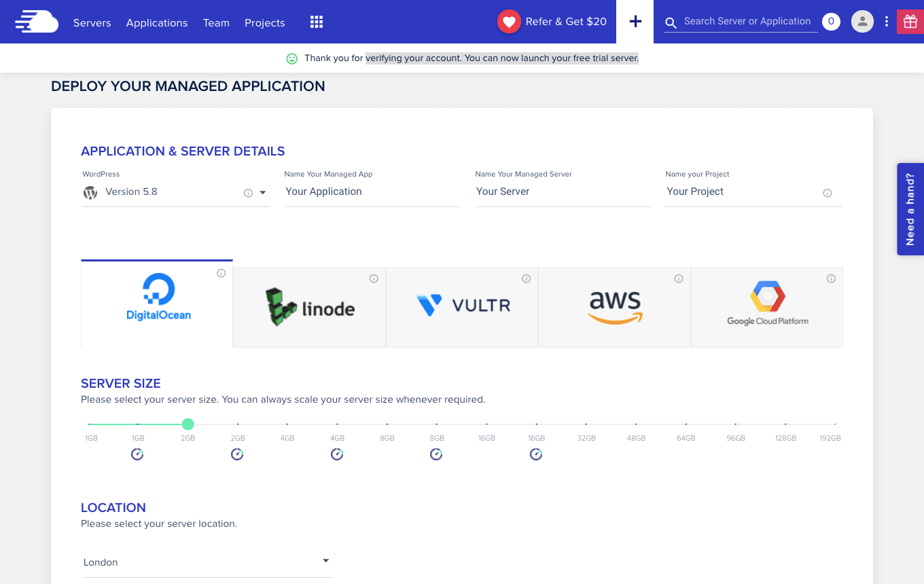Click info icon on DigitalOcean tab
The height and width of the screenshot is (584, 924).
click(x=221, y=273)
